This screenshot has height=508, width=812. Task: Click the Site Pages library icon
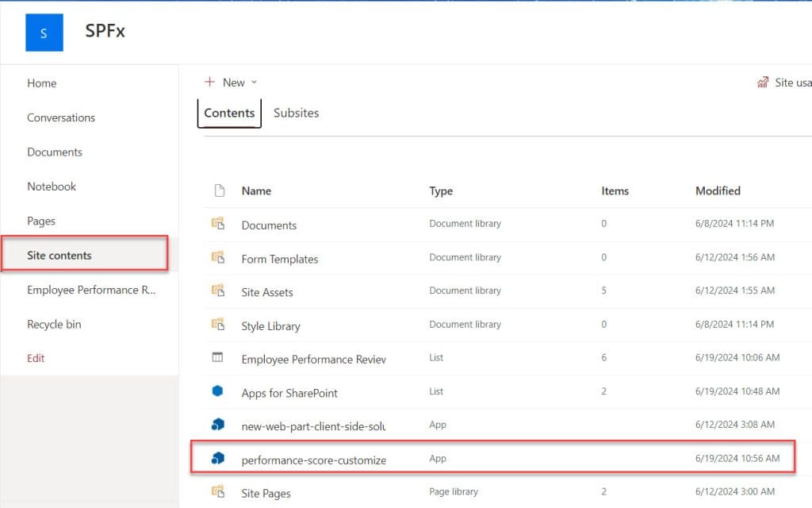point(218,491)
